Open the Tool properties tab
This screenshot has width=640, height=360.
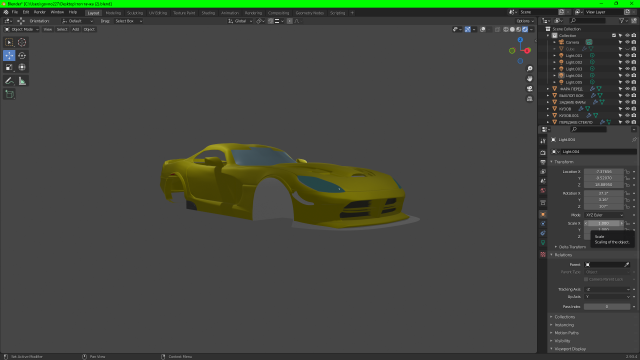(x=543, y=141)
